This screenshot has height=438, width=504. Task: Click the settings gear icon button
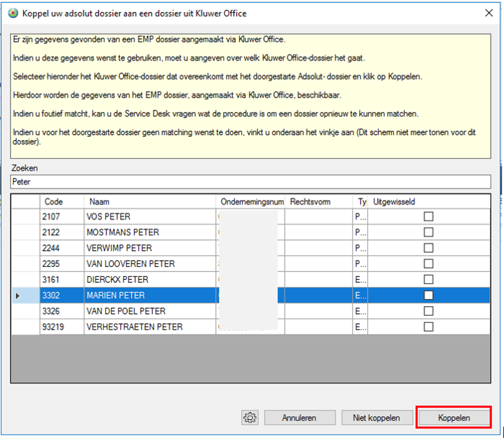pos(250,418)
